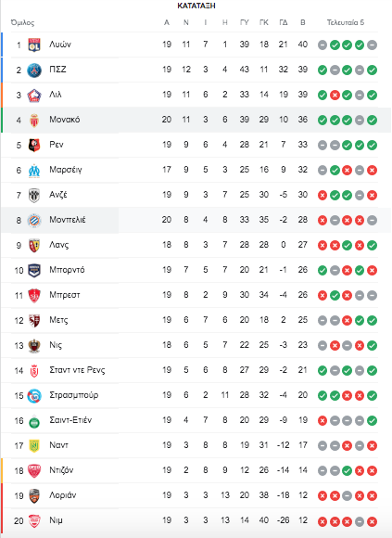Open the Σταντ ντε Ρενς team link
Image resolution: width=392 pixels, height=538 pixels.
coord(77,370)
